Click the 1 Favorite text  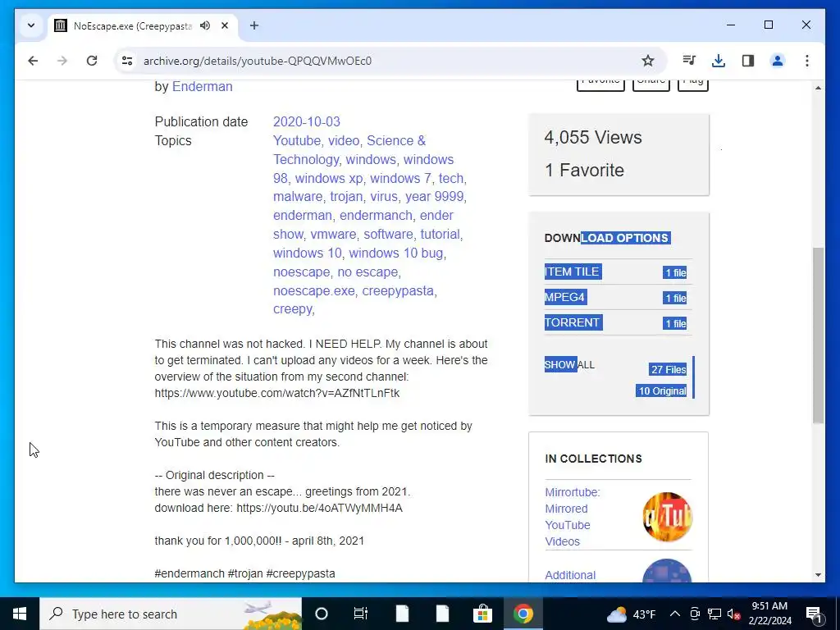point(584,171)
